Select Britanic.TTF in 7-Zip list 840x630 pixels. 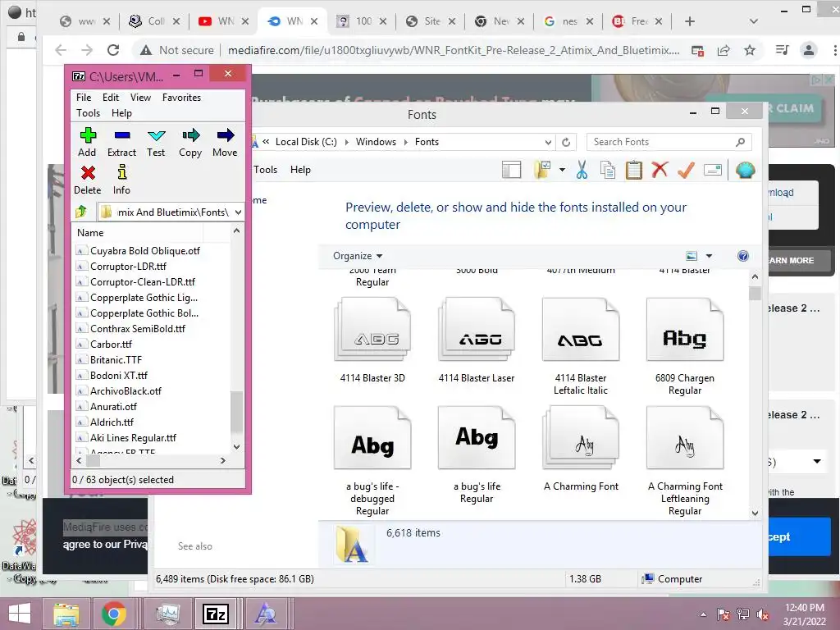(115, 360)
